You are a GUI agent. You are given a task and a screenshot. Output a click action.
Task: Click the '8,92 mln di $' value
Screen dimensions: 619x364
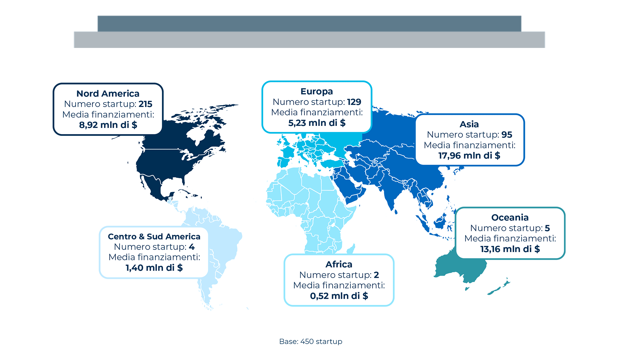point(108,125)
